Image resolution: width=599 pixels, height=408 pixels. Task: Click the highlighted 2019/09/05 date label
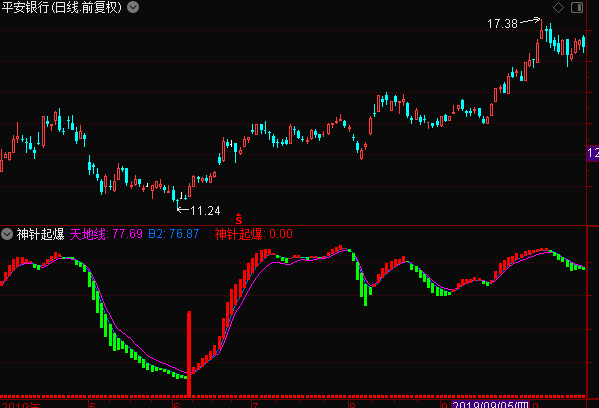pos(491,405)
